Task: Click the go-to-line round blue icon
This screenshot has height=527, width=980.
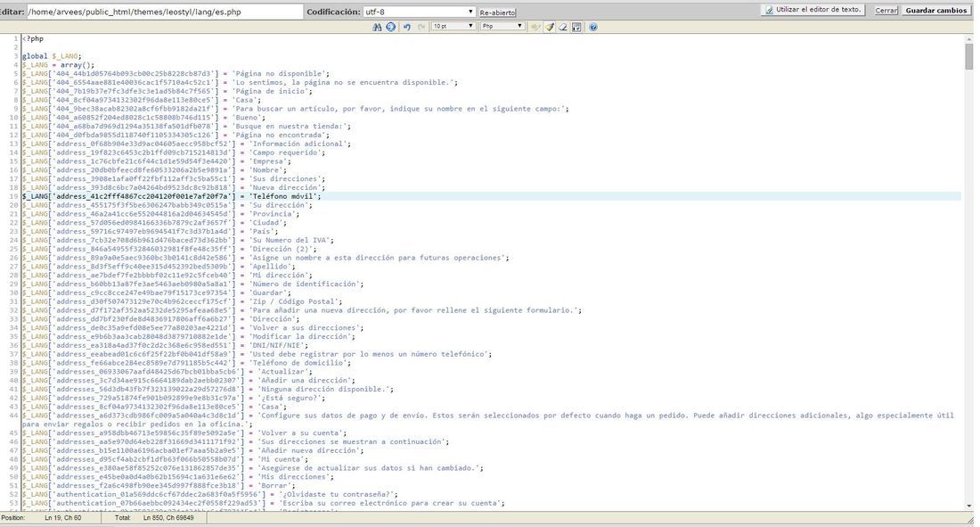Action: [x=390, y=27]
